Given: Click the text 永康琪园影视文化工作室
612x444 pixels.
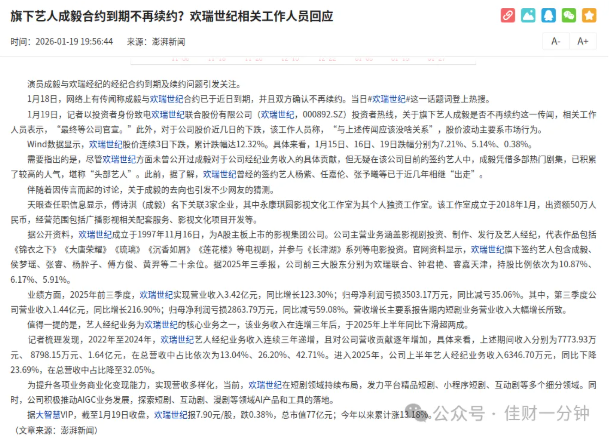Looking at the screenshot, I should point(307,204).
